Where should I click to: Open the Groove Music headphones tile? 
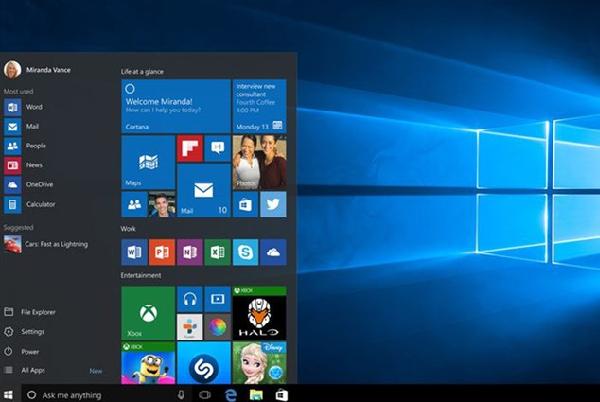coord(190,299)
